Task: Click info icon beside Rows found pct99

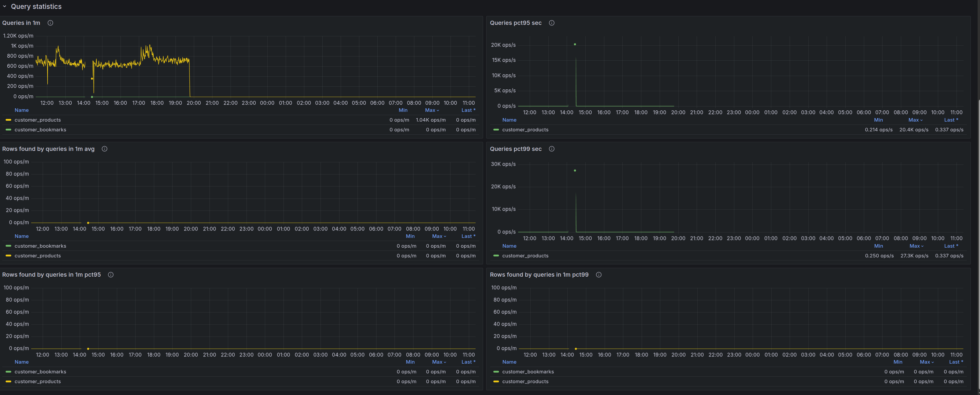Action: pos(598,275)
